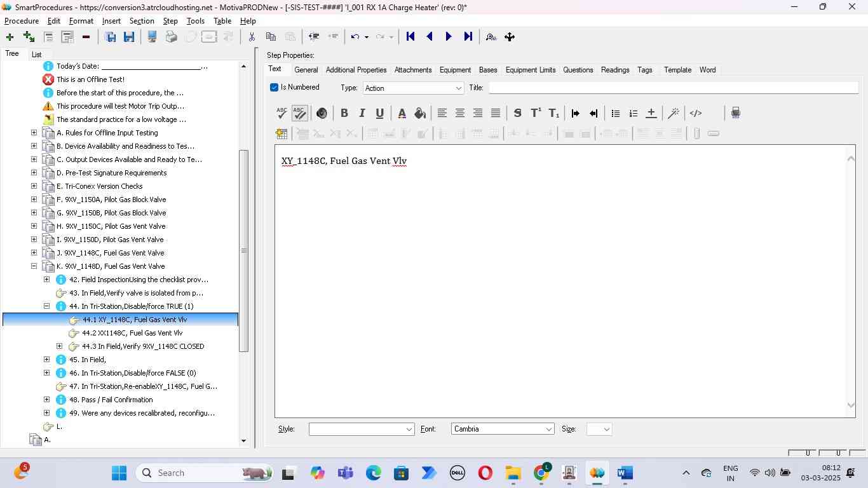Expand section F. 9XV_1150A, Pilot Gas Block Valve

pyautogui.click(x=34, y=200)
